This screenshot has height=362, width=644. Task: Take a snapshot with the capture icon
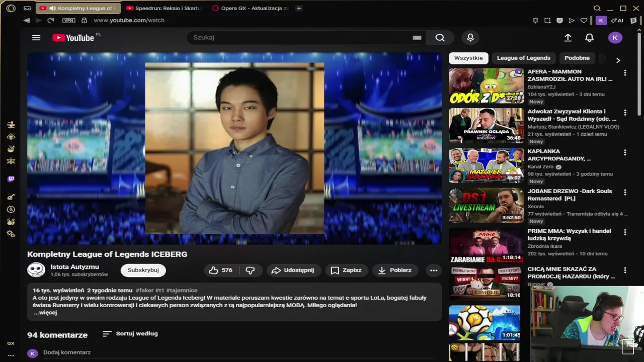coord(547,21)
